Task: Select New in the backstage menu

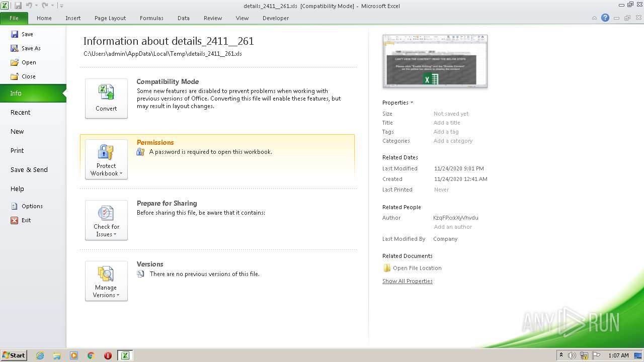Action: [33, 132]
